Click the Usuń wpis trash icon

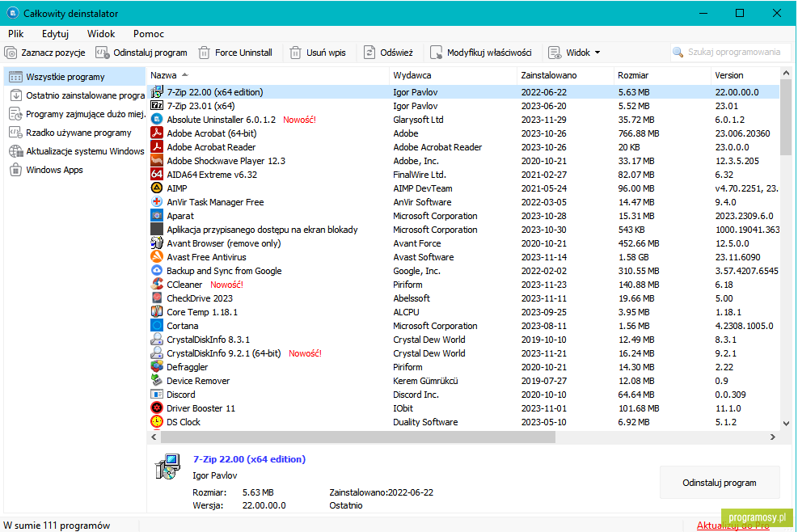(x=296, y=53)
